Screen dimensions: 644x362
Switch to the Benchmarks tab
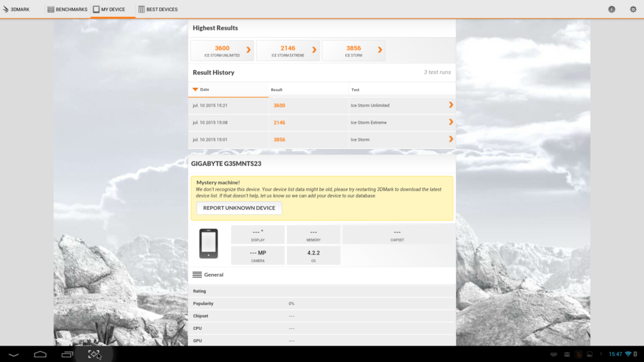click(x=67, y=9)
